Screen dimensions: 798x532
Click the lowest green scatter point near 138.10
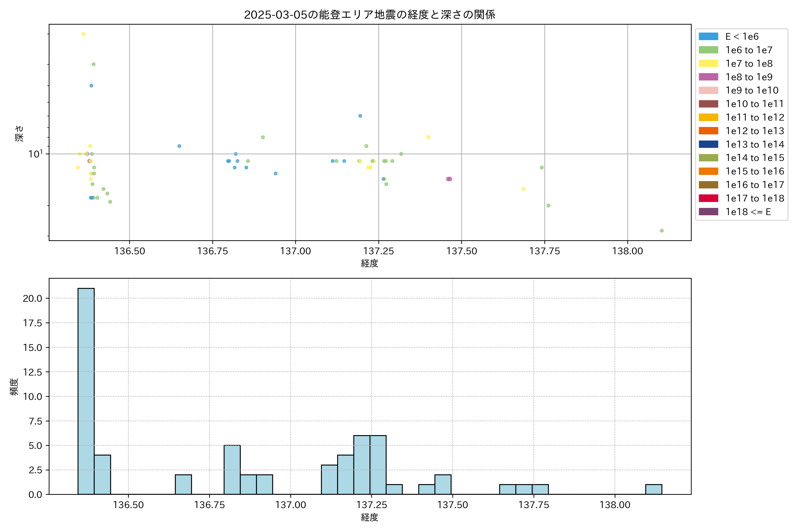(662, 231)
